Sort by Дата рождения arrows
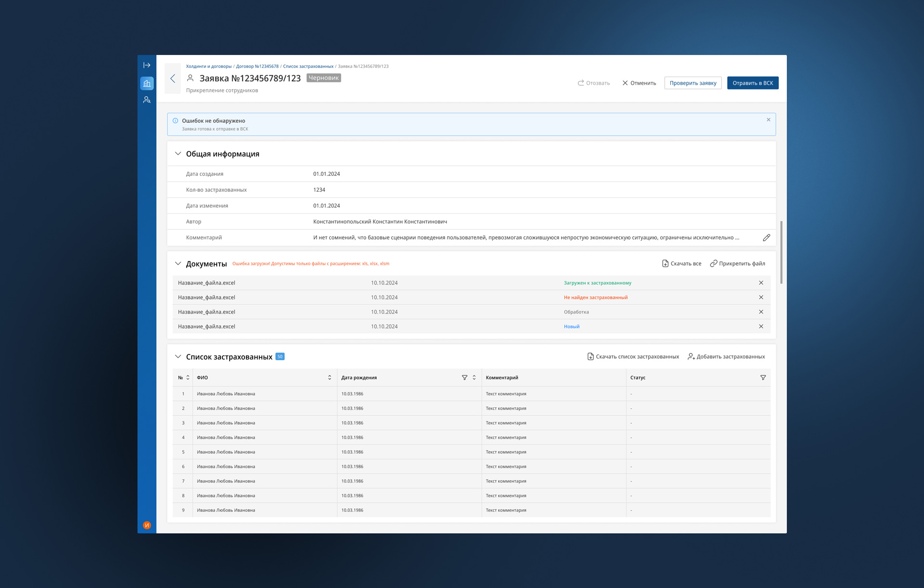This screenshot has width=924, height=588. pos(474,378)
